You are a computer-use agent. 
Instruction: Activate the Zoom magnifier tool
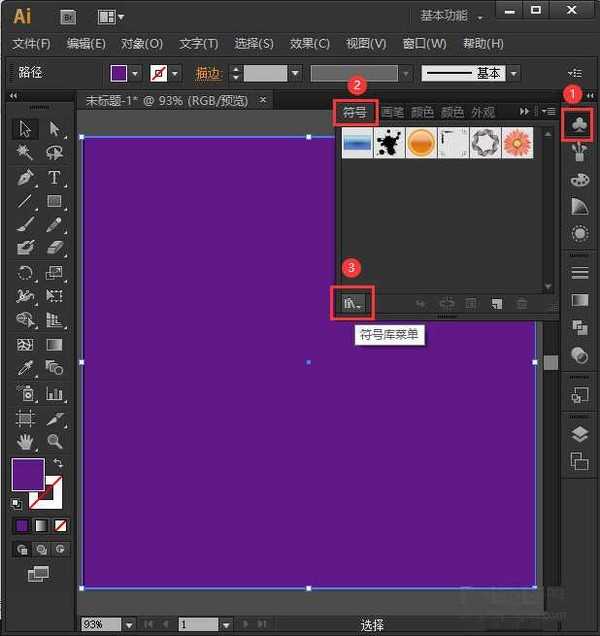click(x=54, y=441)
